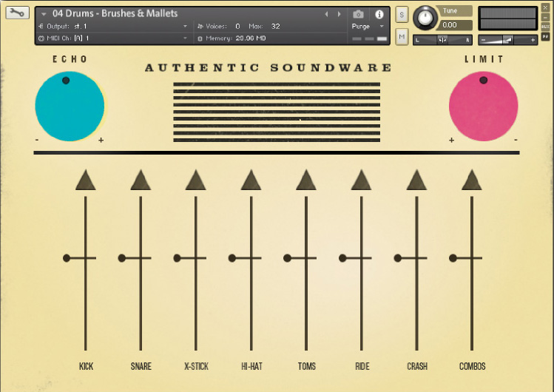Image resolution: width=554 pixels, height=392 pixels.
Task: Show instrument info with the i icon
Action: pos(379,14)
